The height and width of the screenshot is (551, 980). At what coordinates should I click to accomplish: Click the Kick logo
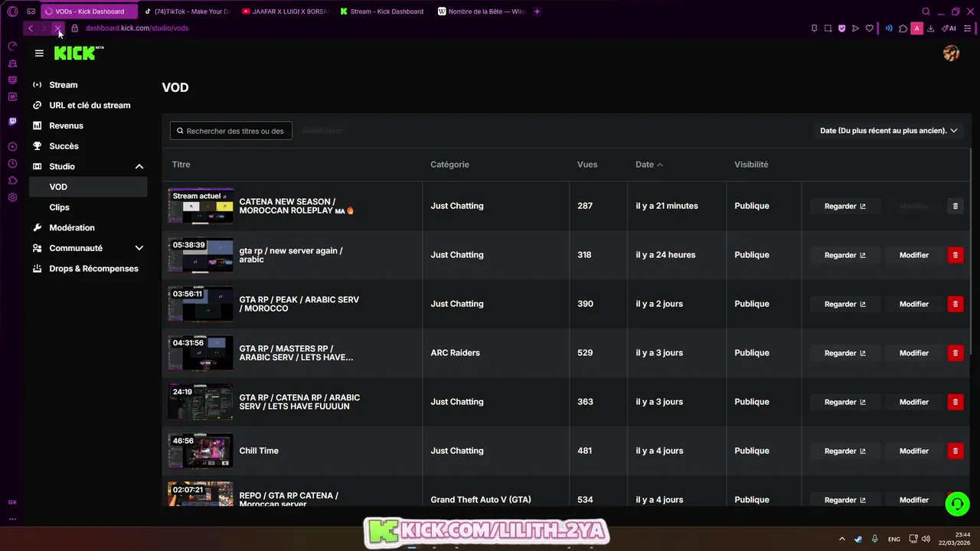point(79,53)
